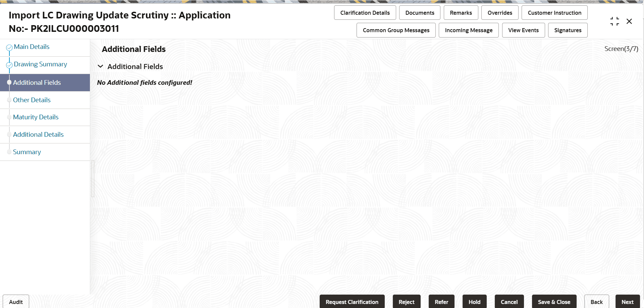The image size is (644, 308).
Task: Navigate to the Summary step
Action: tap(27, 152)
